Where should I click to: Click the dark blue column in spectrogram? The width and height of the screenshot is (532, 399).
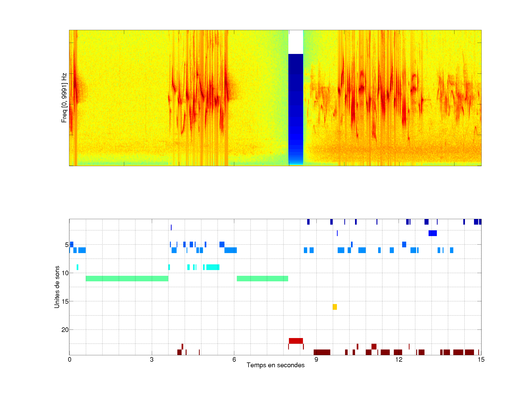pyautogui.click(x=296, y=103)
